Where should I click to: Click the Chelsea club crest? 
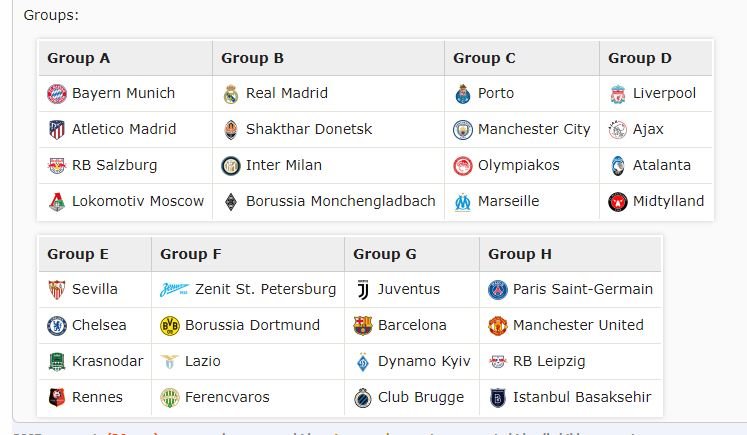[56, 326]
